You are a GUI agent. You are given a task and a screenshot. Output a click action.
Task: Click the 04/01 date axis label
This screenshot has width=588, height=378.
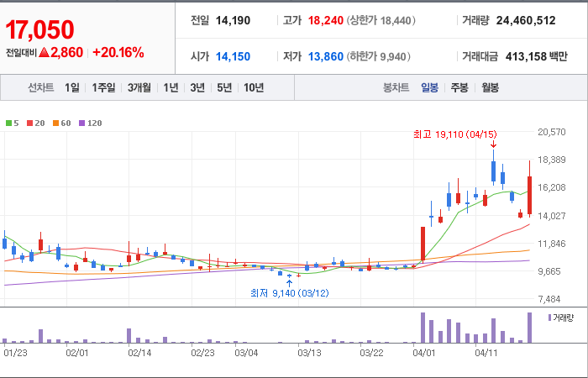[424, 354]
